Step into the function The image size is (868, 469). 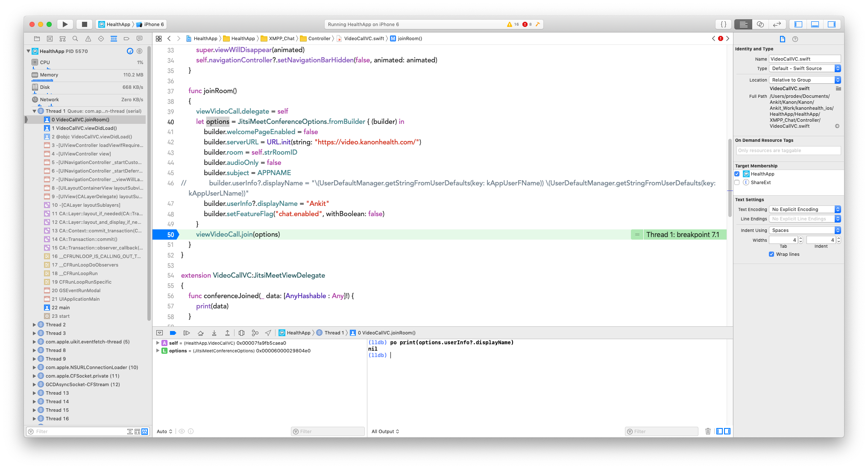214,333
